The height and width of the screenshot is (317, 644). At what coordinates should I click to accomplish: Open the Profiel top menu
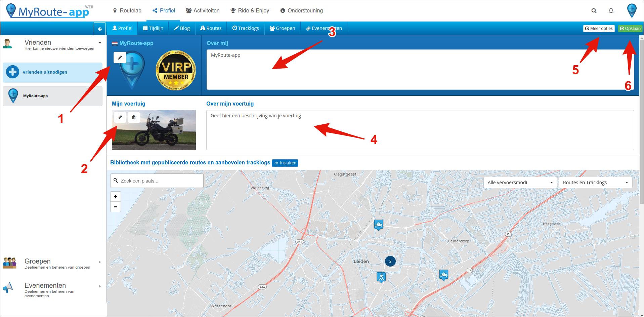coord(164,11)
